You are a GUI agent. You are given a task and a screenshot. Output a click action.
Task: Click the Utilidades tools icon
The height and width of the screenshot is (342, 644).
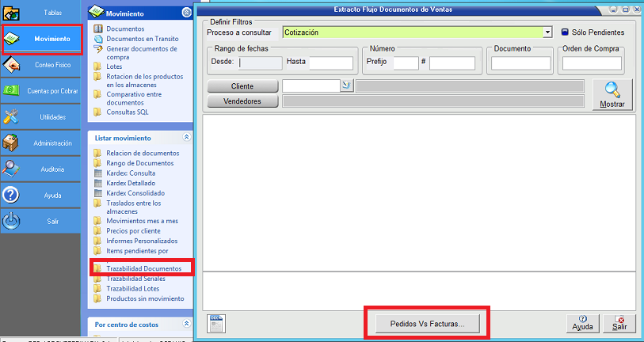click(x=12, y=117)
